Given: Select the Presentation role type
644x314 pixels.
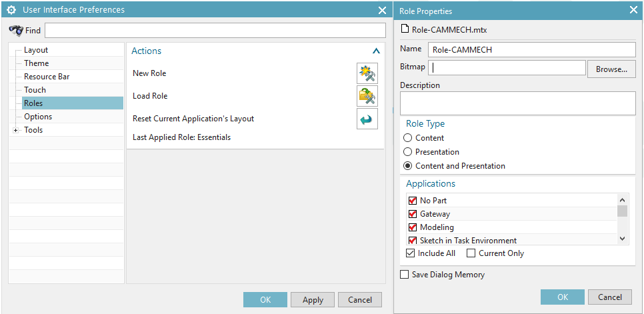Looking at the screenshot, I should [x=408, y=152].
